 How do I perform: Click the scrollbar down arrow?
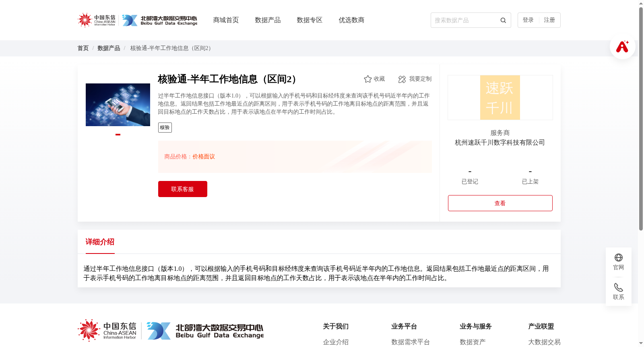pos(641,344)
